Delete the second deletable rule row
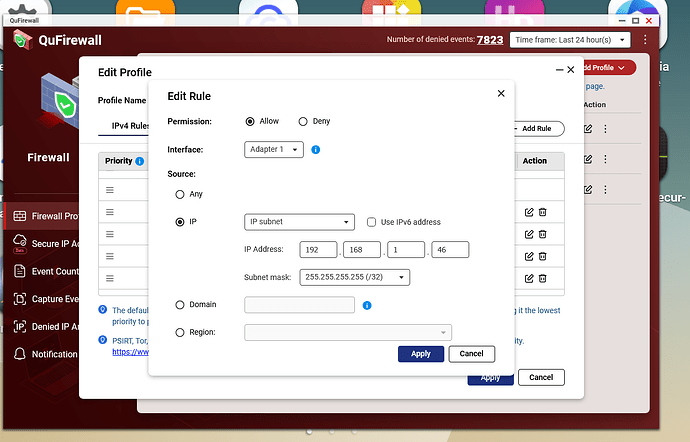The image size is (690, 442). tap(543, 234)
